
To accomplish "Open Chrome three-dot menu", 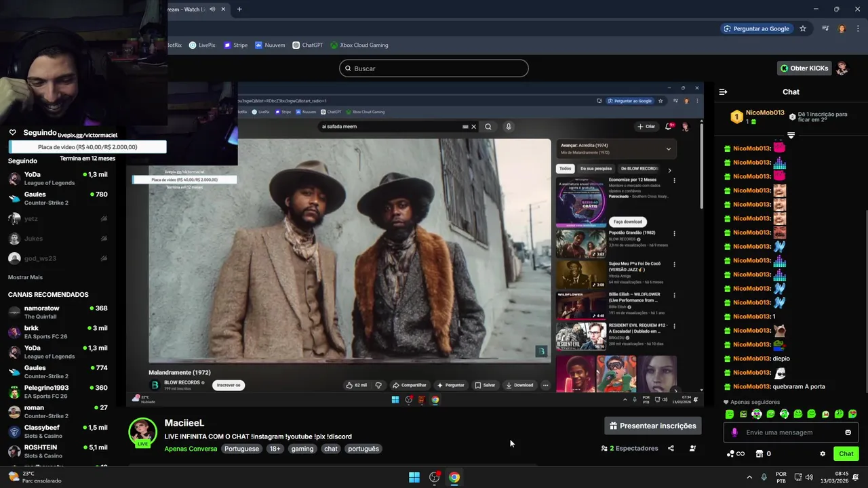I will point(858,28).
